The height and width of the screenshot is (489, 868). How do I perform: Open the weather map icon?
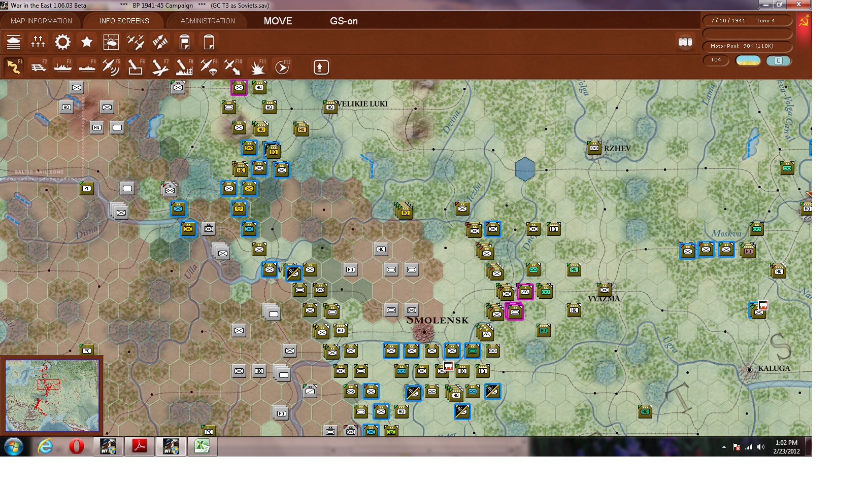pos(111,42)
